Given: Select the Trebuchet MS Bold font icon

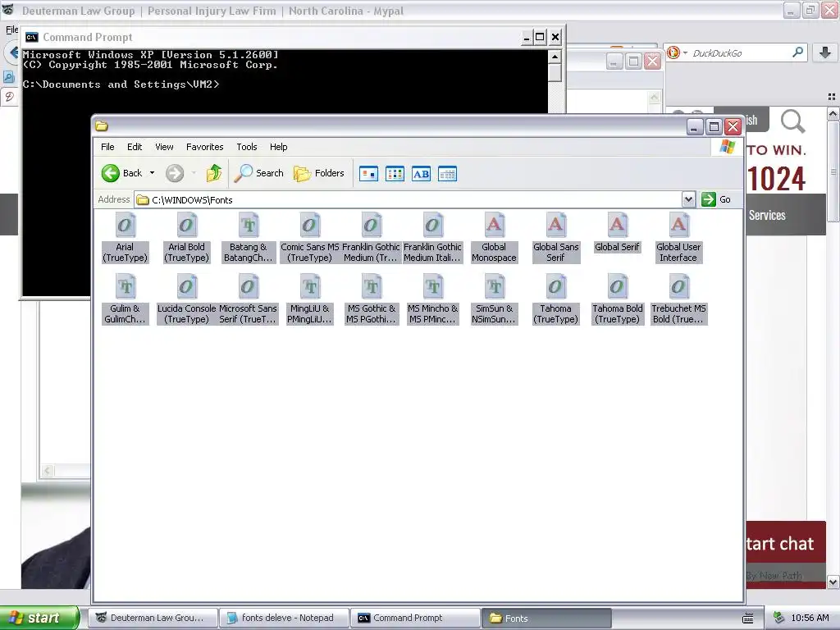Looking at the screenshot, I should (x=678, y=299).
